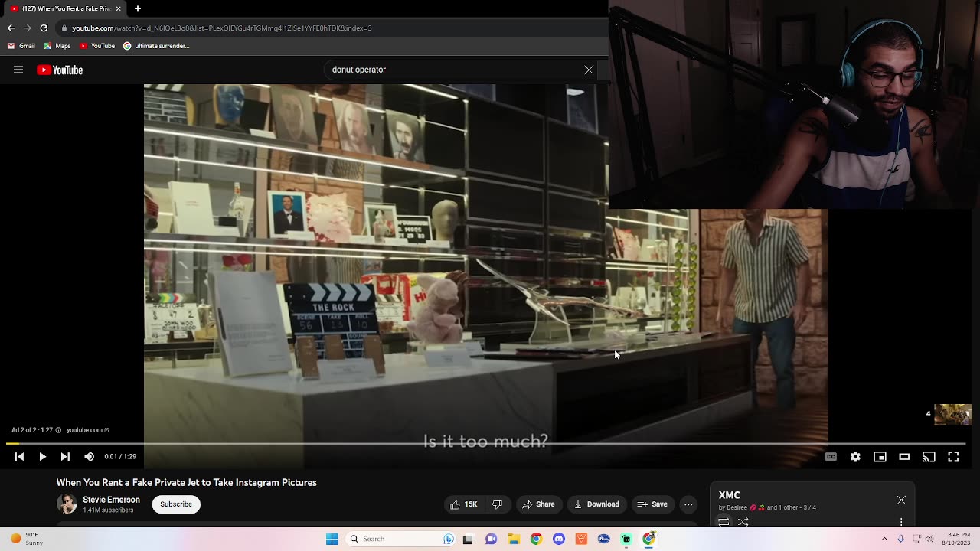Open Task View on the taskbar
The width and height of the screenshot is (980, 551).
tap(468, 539)
